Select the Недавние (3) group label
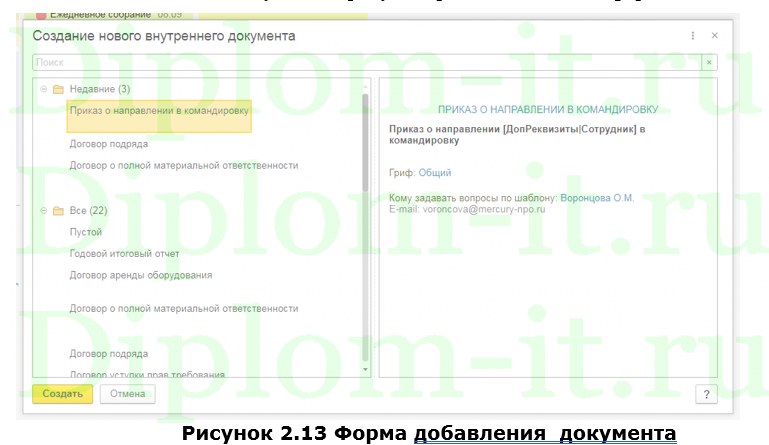769x445 pixels. (100, 89)
